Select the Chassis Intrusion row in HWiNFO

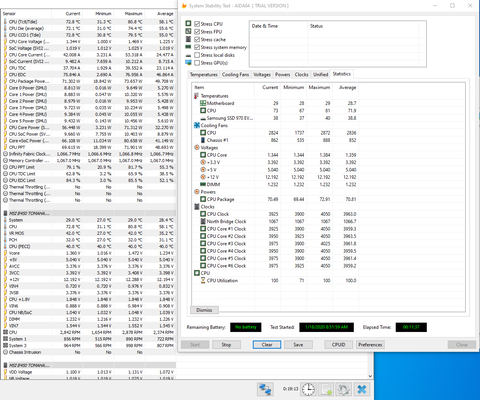[x=88, y=352]
